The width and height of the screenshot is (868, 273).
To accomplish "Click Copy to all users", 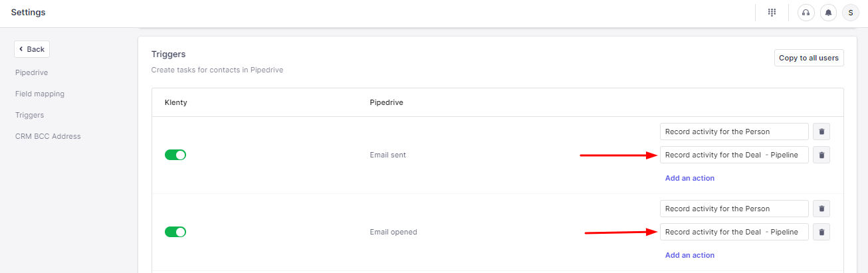I will pos(809,58).
